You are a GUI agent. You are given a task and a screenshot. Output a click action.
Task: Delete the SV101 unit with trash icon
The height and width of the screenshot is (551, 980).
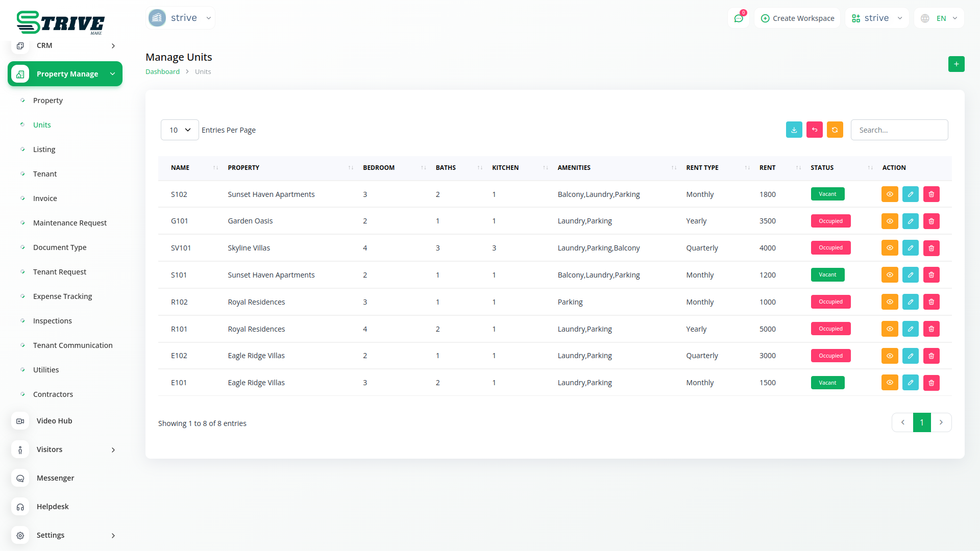(x=931, y=248)
